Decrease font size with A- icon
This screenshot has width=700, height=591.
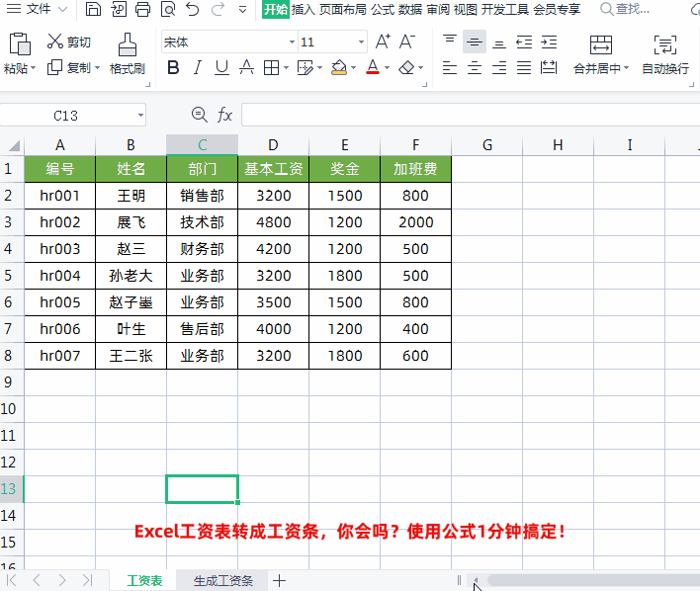click(406, 42)
